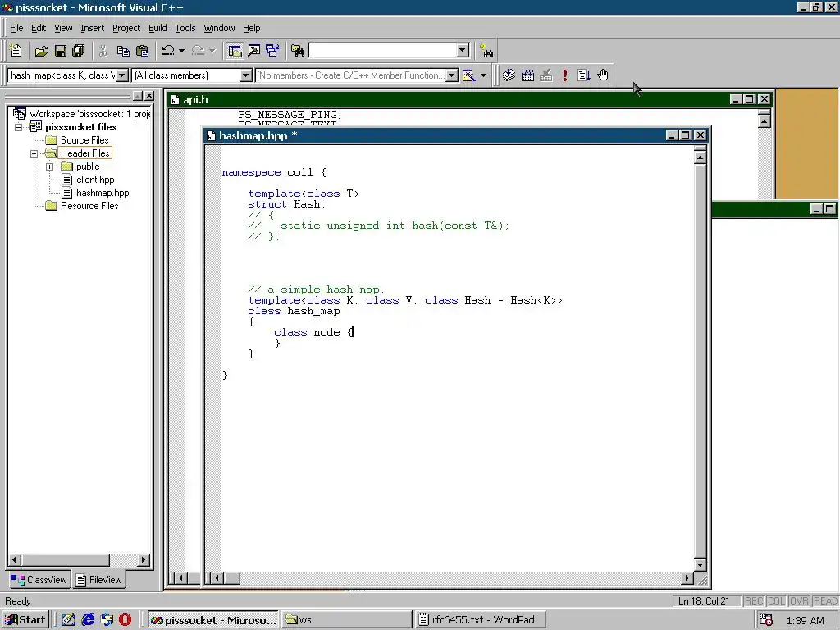Click the Undo arrow icon
This screenshot has height=630, width=840.
[168, 51]
